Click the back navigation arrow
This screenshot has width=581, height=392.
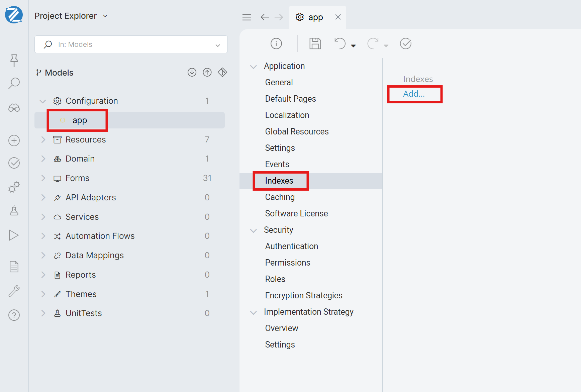click(265, 17)
